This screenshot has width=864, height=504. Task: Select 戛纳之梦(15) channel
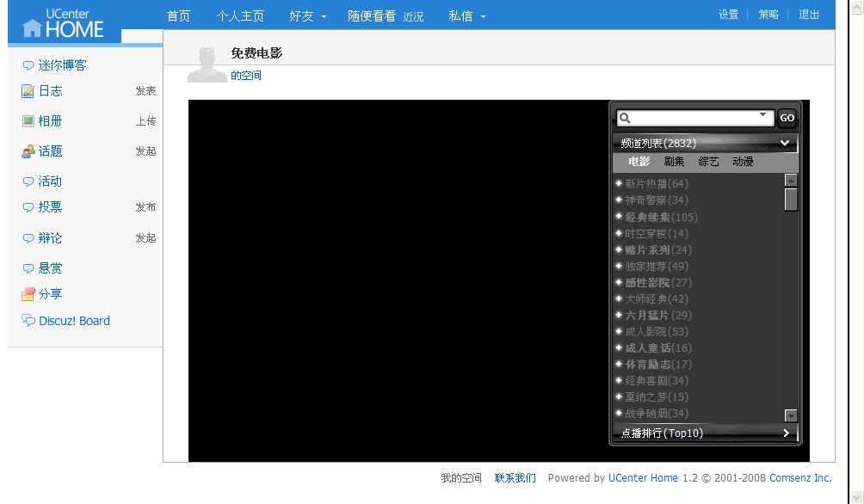pyautogui.click(x=657, y=397)
